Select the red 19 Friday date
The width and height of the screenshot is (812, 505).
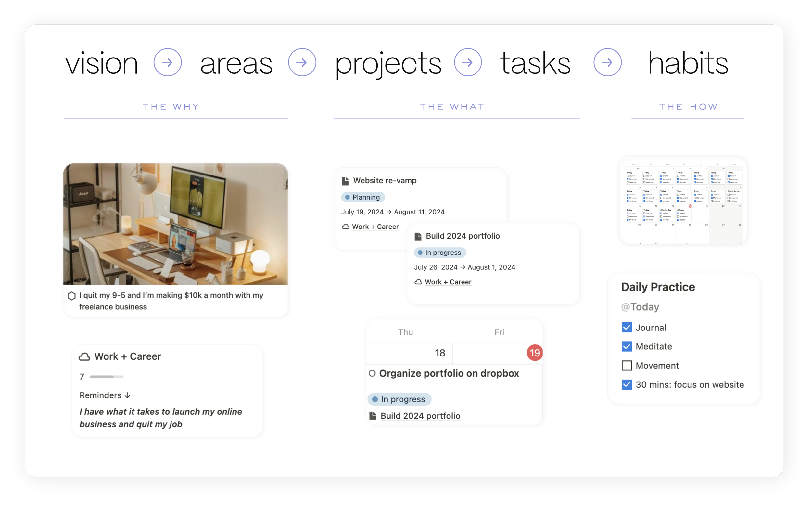[x=535, y=353]
